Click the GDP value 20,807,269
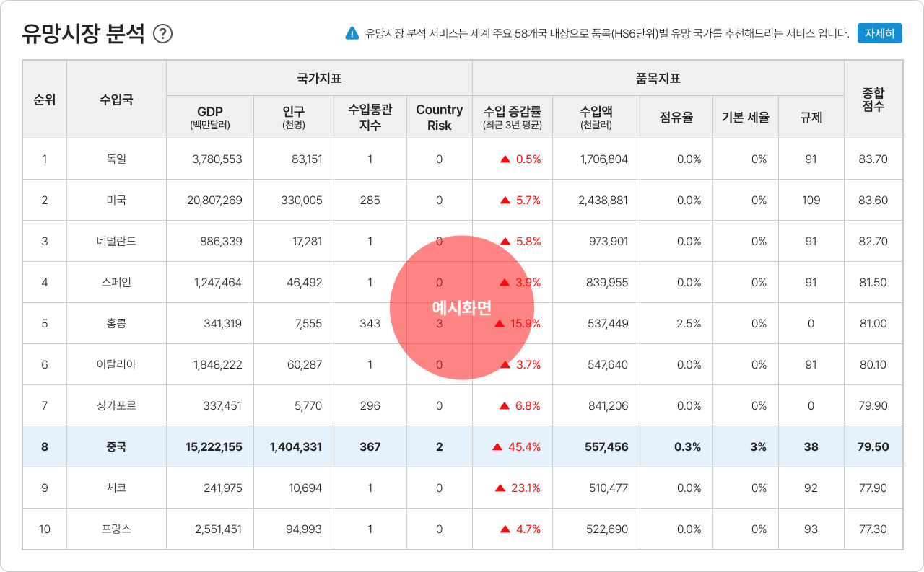The width and height of the screenshot is (924, 572). pyautogui.click(x=214, y=200)
